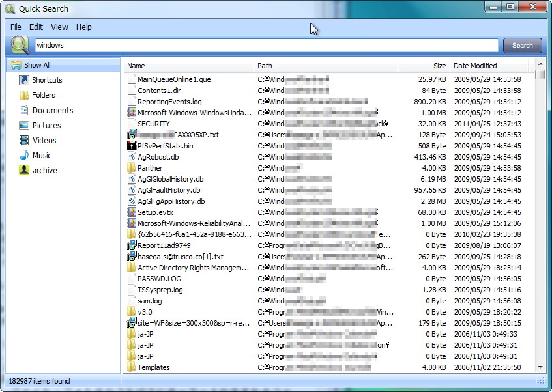Click the 2009/05/29 18:25:14 date cell
This screenshot has height=392, width=552.
tap(487, 268)
